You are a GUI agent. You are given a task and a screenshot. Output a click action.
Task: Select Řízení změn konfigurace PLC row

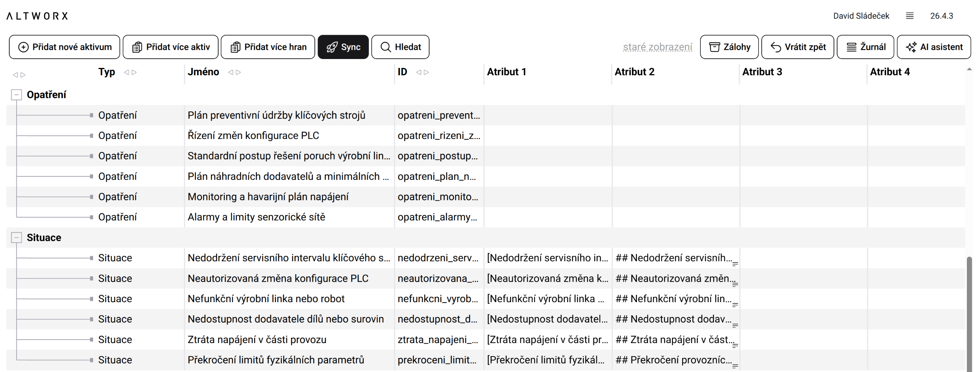253,136
